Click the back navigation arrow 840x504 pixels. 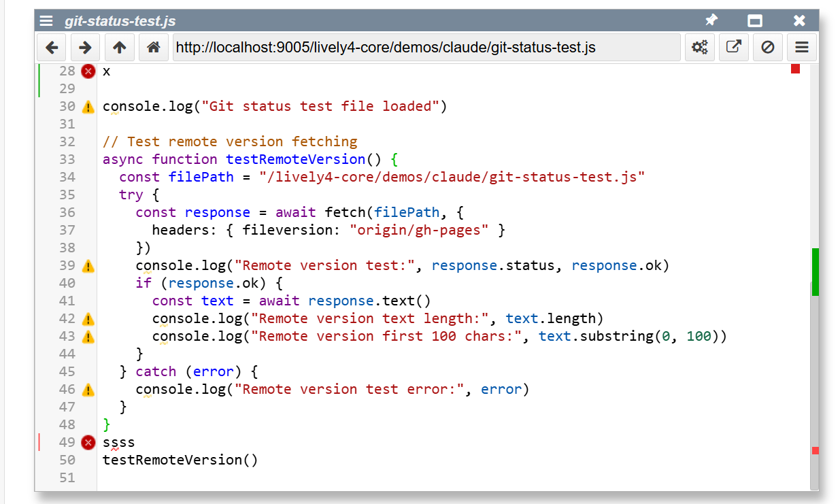coord(52,48)
